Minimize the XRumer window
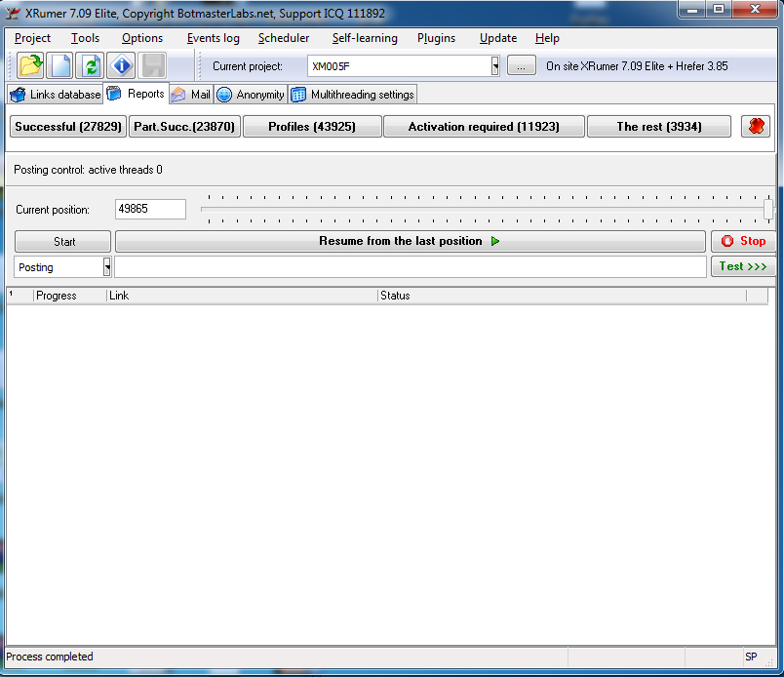 (692, 10)
